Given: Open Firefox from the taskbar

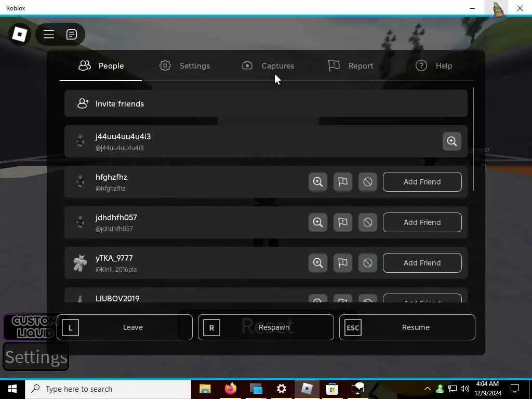Looking at the screenshot, I should tap(230, 389).
